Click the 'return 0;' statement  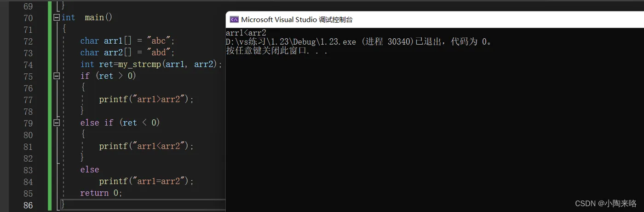pyautogui.click(x=101, y=193)
